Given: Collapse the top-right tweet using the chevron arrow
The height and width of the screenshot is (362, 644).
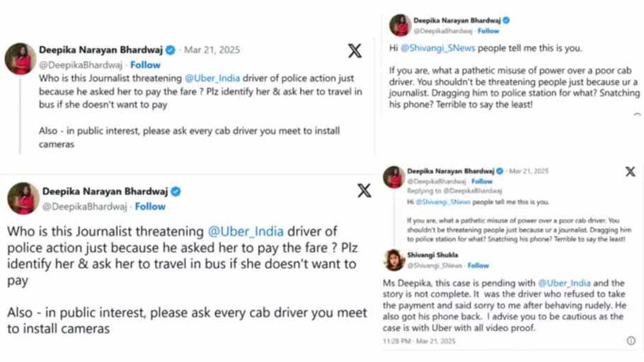Looking at the screenshot, I should tap(637, 115).
